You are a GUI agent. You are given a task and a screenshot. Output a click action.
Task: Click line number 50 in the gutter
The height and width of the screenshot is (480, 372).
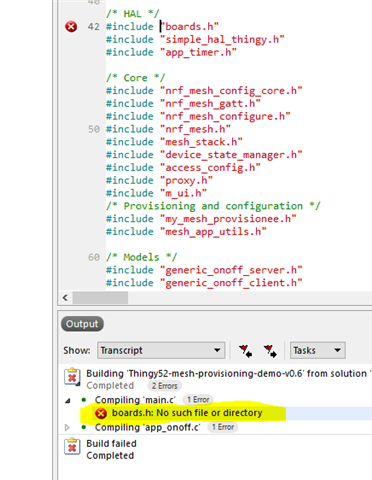94,129
